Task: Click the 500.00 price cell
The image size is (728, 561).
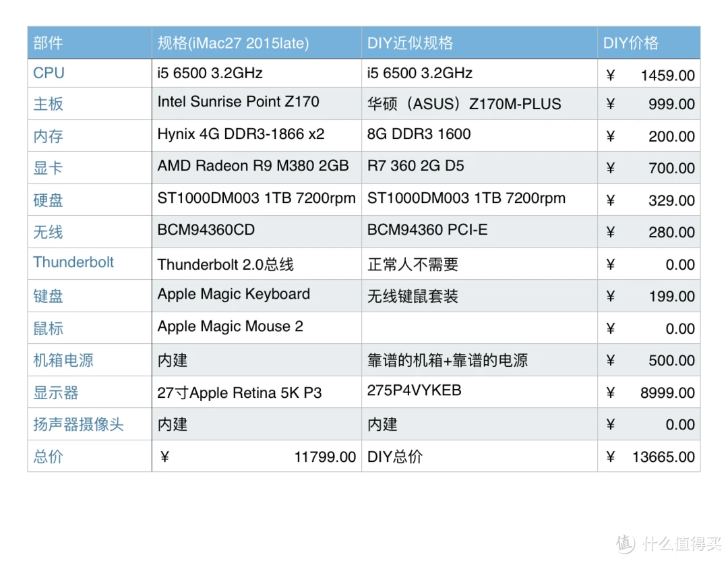Action: tap(649, 360)
